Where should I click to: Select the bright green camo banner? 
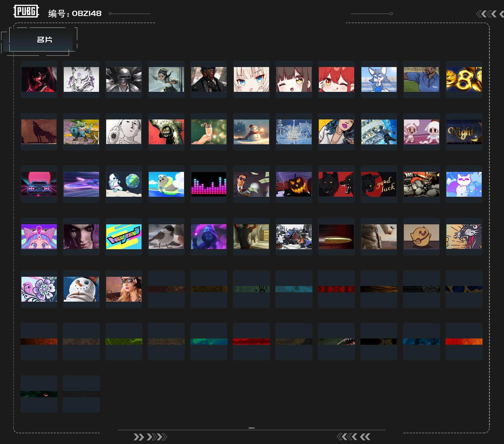(x=124, y=341)
